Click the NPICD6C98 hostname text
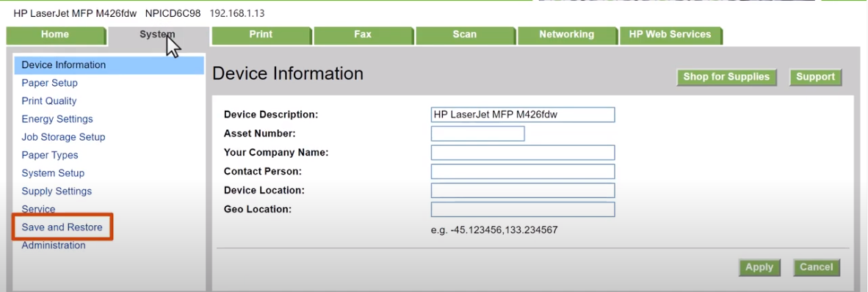This screenshot has width=868, height=292. (x=173, y=13)
